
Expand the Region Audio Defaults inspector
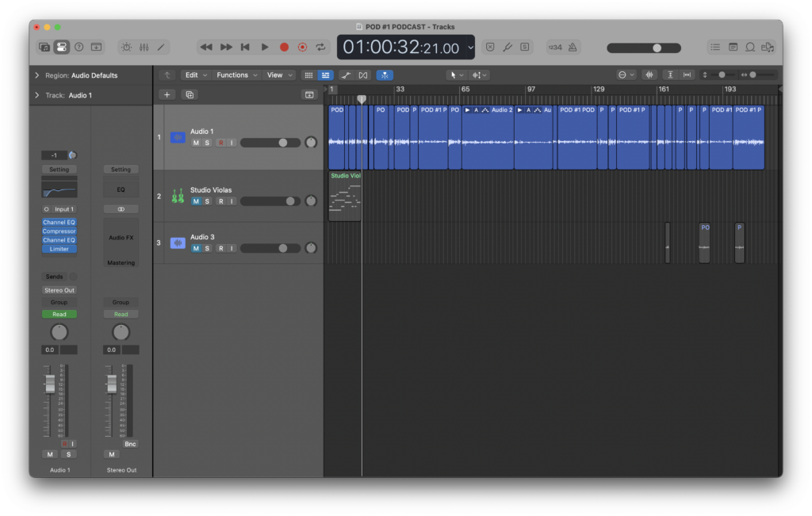pos(36,75)
